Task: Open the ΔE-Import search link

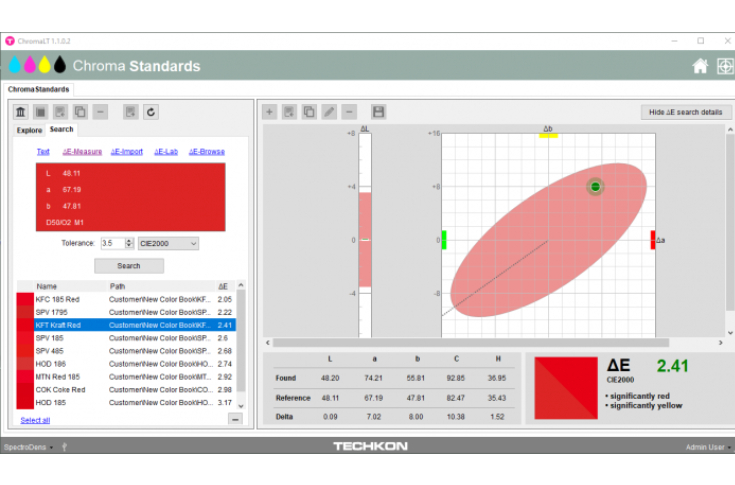Action: click(x=127, y=151)
